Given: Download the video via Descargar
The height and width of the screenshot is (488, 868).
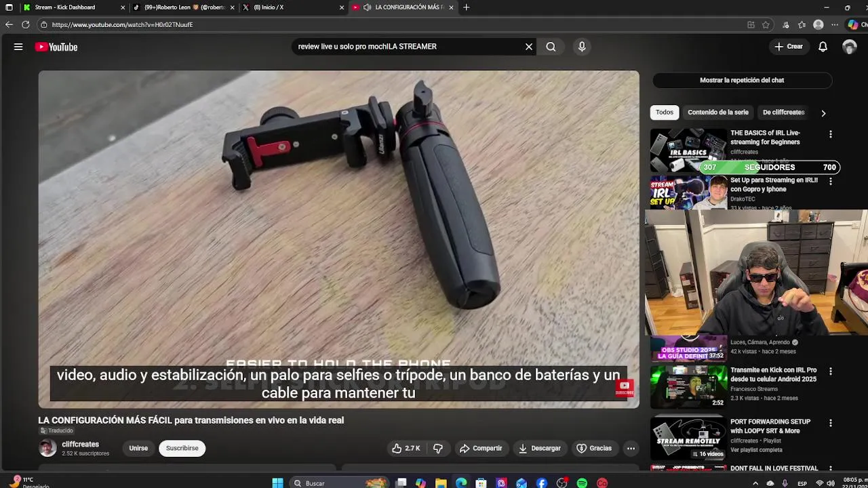Looking at the screenshot, I should click(x=540, y=448).
